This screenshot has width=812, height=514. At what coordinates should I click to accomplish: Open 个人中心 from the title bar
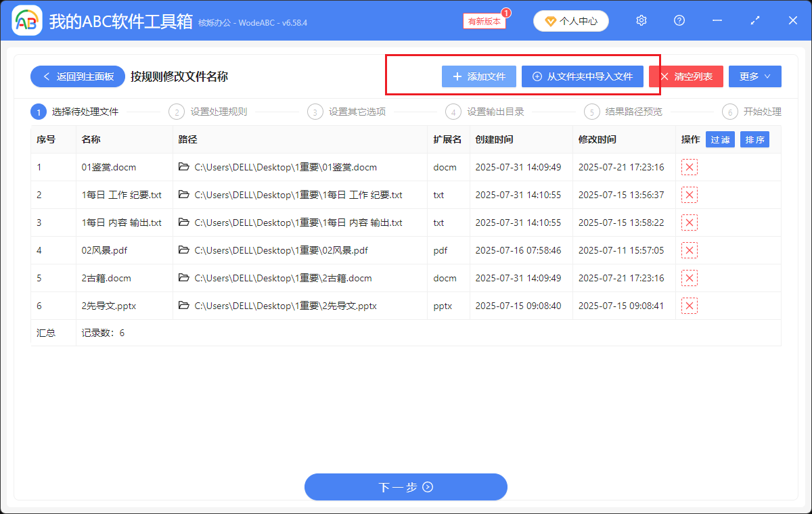pyautogui.click(x=570, y=20)
